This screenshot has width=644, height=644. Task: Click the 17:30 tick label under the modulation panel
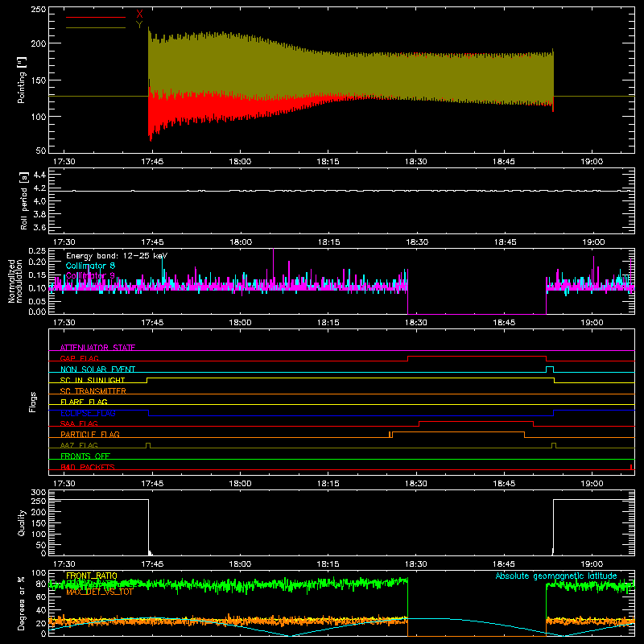click(64, 323)
